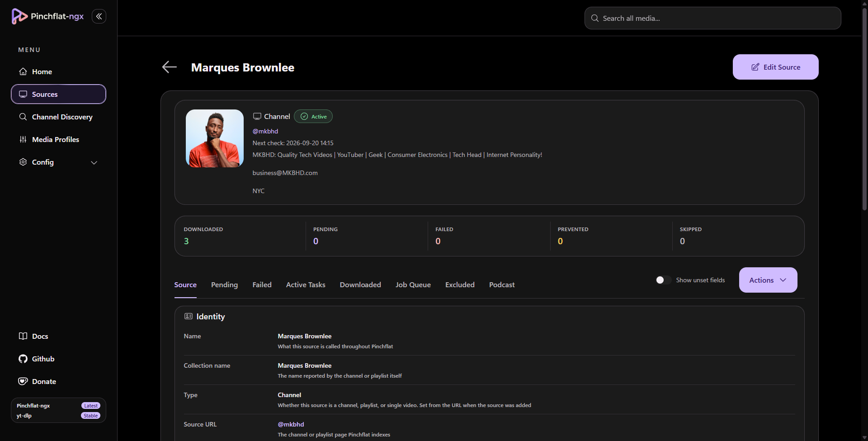Expand the Config menu chevron
Screen dimensions: 868x441
click(x=94, y=162)
